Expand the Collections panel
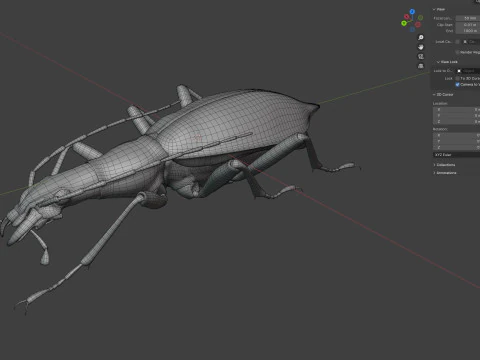Viewport: 480px width, 360px height. click(x=444, y=165)
